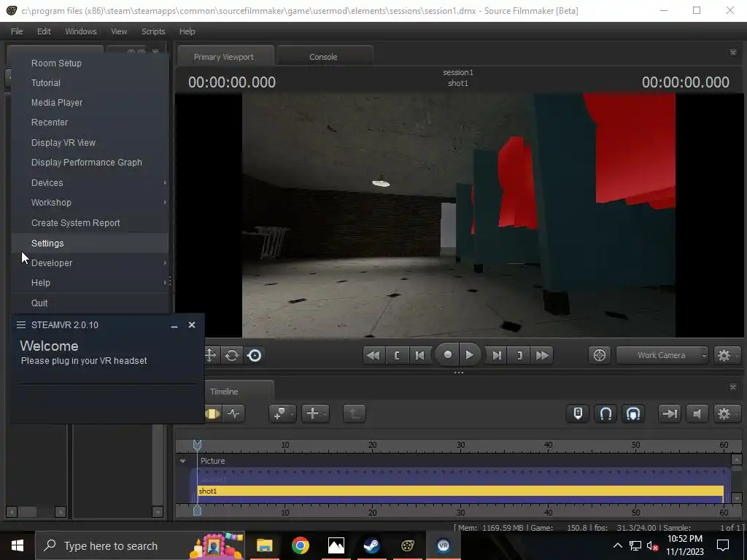
Task: Click the right bracket out-point button
Action: [519, 355]
